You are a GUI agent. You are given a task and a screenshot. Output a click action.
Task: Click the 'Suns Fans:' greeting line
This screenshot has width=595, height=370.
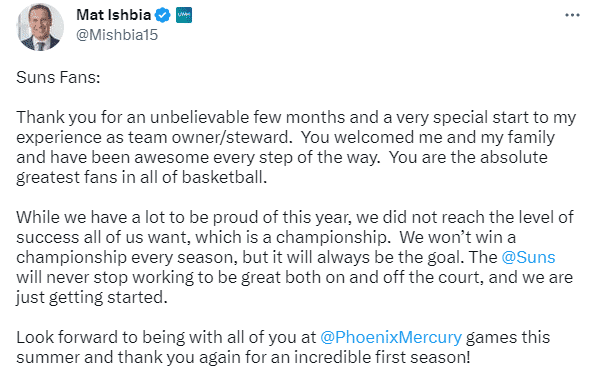click(58, 77)
